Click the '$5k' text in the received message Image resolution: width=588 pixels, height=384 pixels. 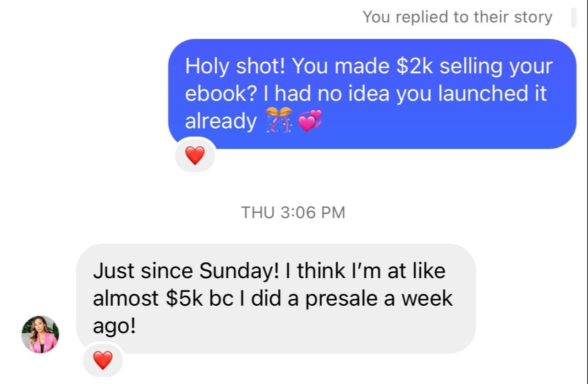pyautogui.click(x=184, y=299)
